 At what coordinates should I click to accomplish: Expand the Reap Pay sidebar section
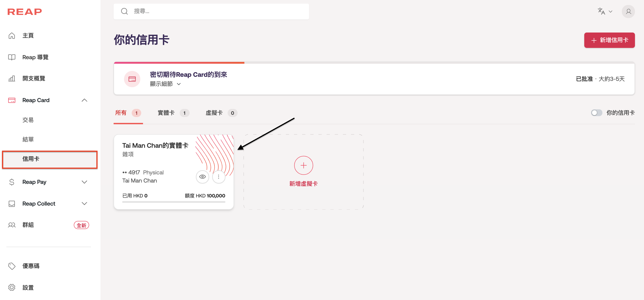tap(84, 182)
